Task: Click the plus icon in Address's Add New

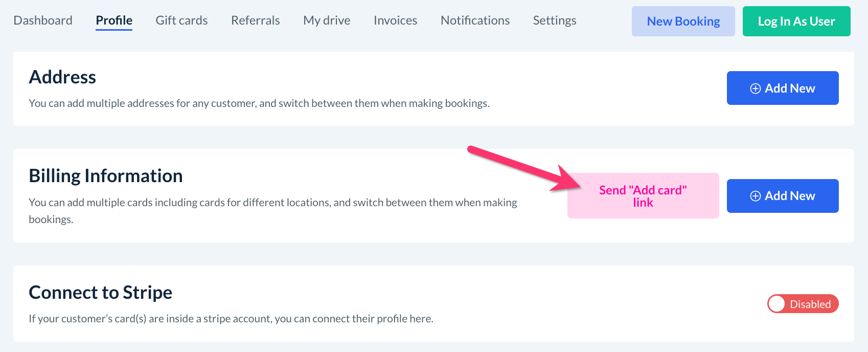Action: click(x=755, y=89)
